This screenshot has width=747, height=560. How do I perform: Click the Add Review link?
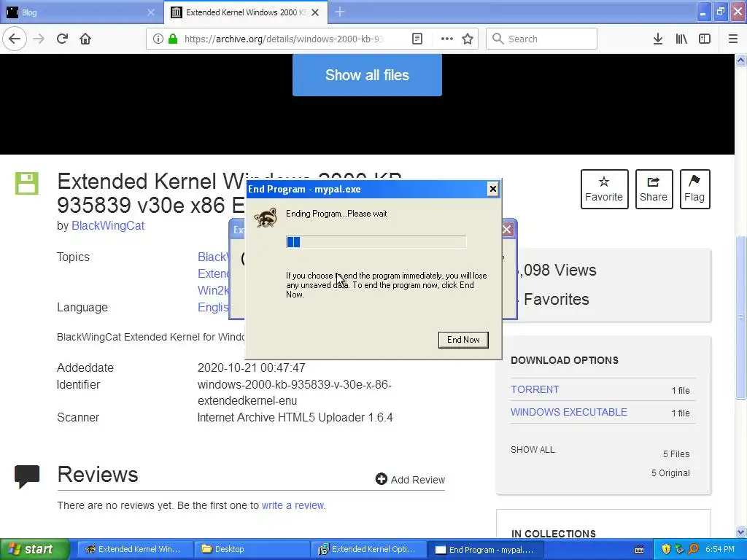click(x=410, y=480)
